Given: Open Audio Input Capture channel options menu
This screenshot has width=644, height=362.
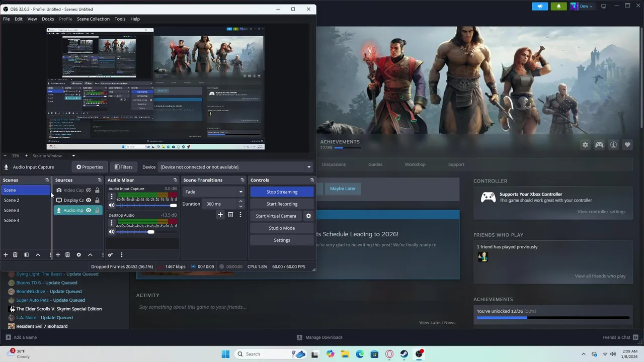Looking at the screenshot, I should pyautogui.click(x=112, y=197).
